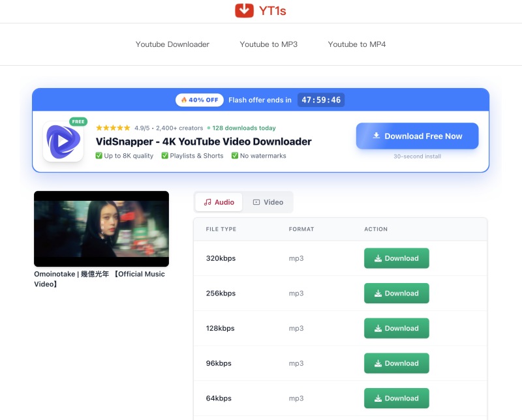Click the YT1s red download logo icon
Viewport: 522px width, 420px height.
pyautogui.click(x=244, y=10)
